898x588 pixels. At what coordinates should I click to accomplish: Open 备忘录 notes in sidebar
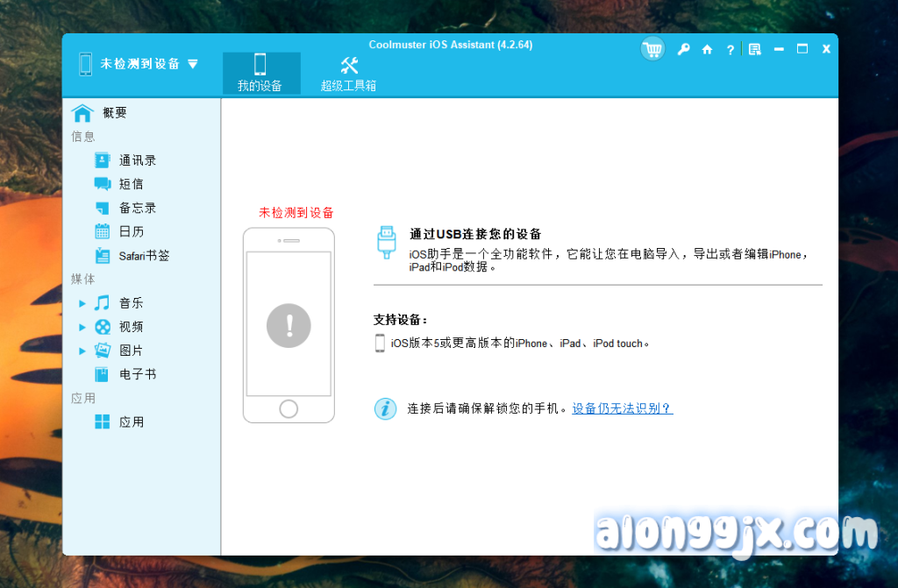[x=137, y=208]
